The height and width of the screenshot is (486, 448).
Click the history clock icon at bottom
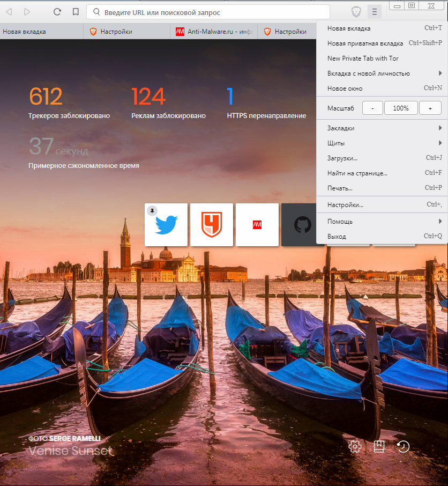click(403, 447)
